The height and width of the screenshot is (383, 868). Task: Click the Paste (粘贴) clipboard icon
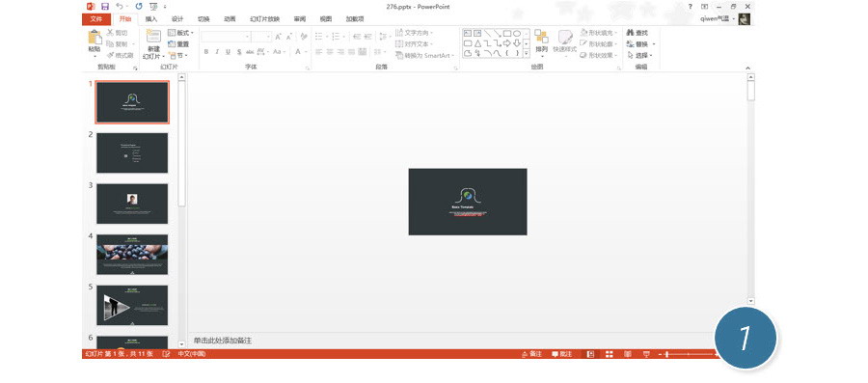[x=95, y=37]
